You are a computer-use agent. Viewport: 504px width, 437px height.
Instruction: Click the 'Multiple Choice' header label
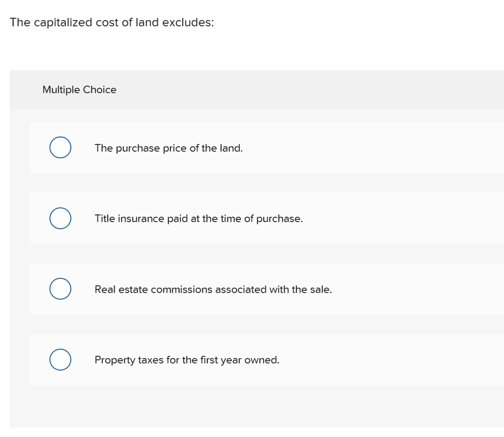pos(79,90)
